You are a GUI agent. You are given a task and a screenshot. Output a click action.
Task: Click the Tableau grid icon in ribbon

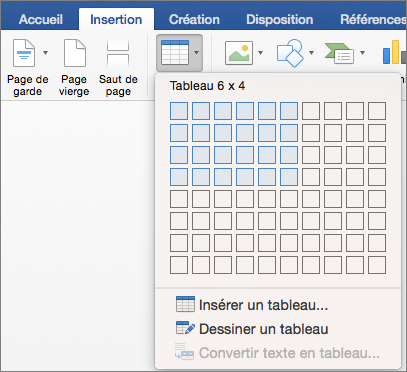pos(175,53)
